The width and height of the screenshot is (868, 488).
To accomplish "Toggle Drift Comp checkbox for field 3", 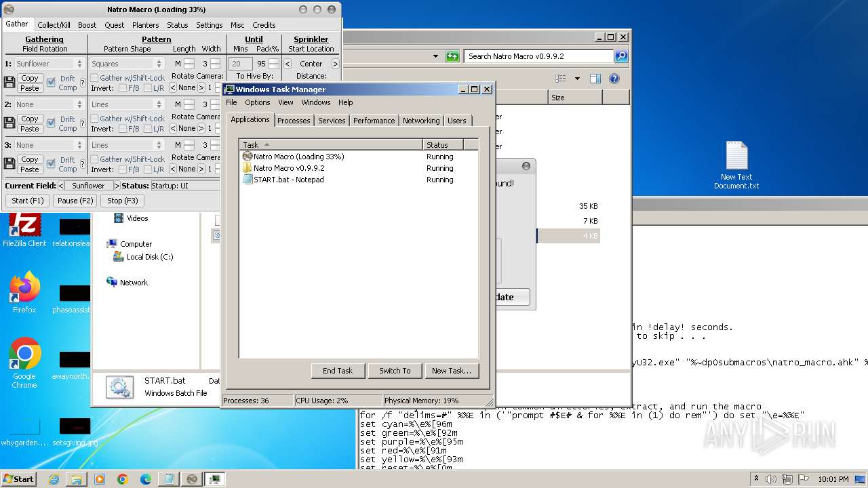I will (x=51, y=164).
